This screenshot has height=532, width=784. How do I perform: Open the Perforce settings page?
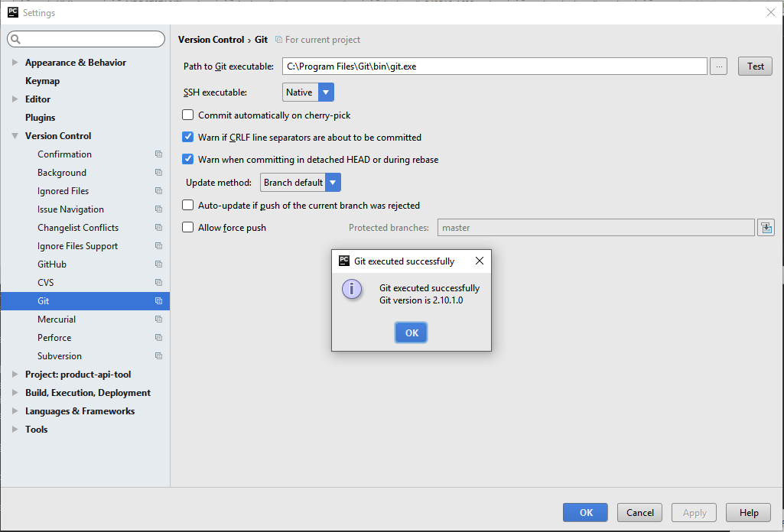[x=54, y=338]
